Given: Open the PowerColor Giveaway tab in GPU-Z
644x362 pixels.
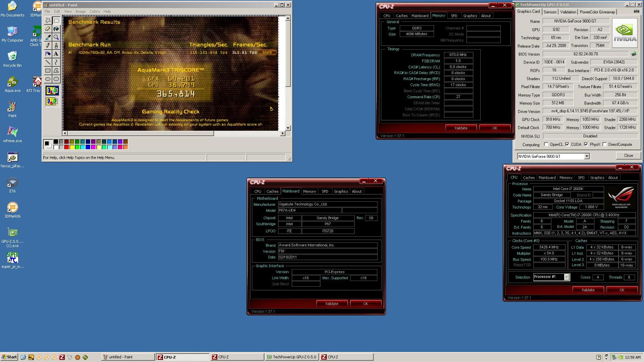Looking at the screenshot, I should point(597,12).
